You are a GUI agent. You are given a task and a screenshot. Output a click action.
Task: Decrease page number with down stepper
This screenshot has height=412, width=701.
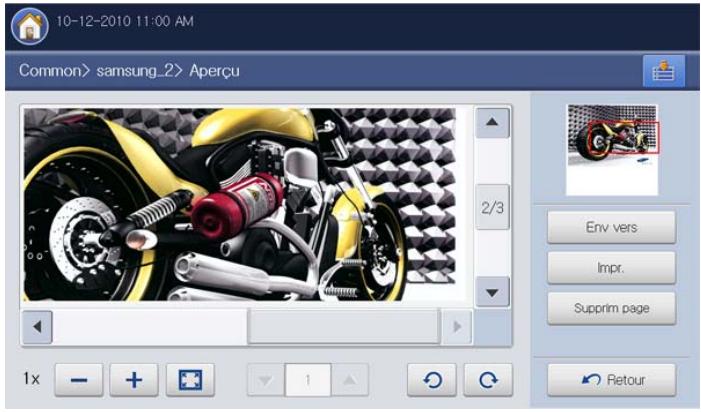click(x=266, y=380)
